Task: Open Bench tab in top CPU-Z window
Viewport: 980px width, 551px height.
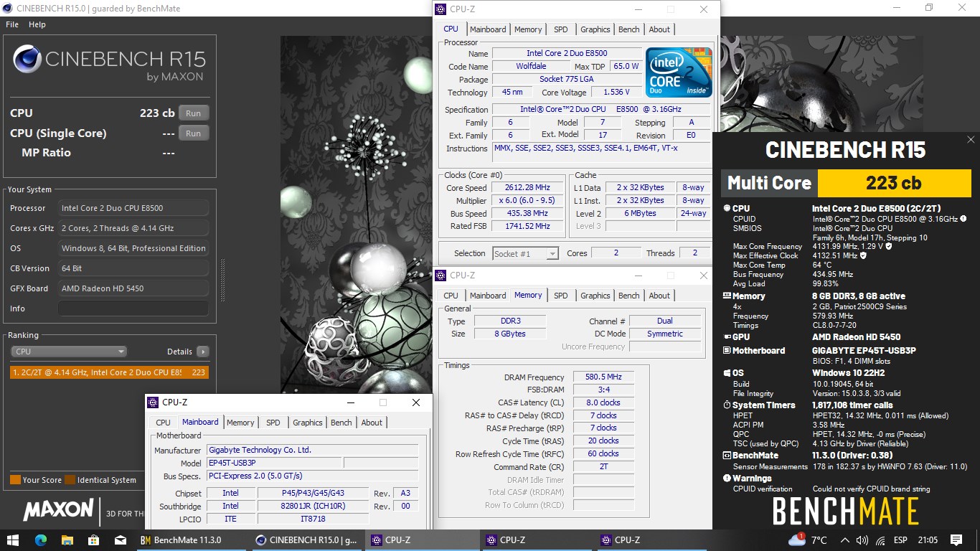Action: coord(629,29)
